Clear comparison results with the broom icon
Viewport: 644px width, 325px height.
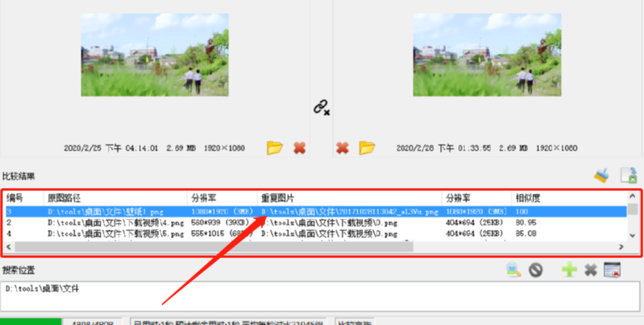[x=602, y=176]
